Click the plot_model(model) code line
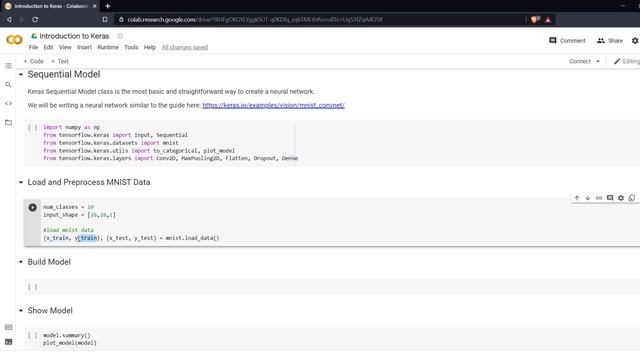 (70, 343)
